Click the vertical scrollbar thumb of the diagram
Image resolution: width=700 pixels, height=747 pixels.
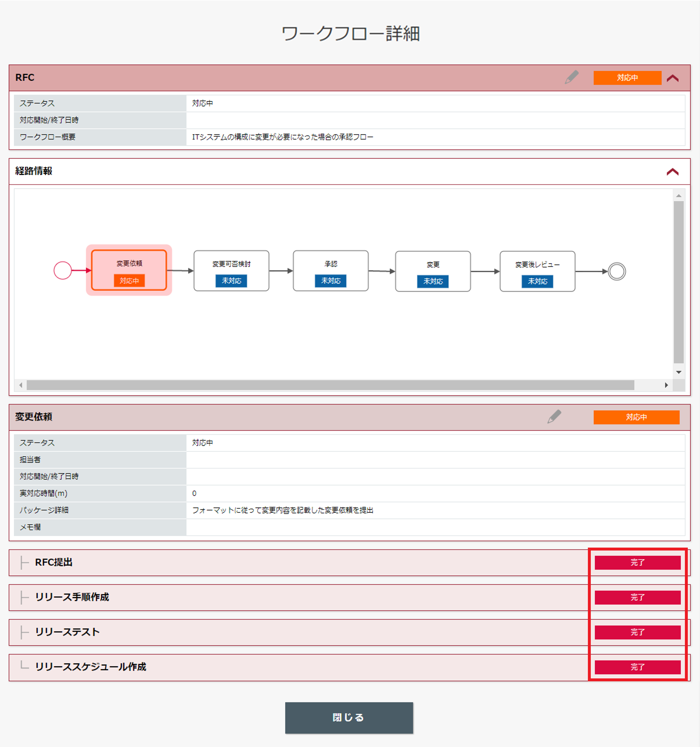[679, 282]
